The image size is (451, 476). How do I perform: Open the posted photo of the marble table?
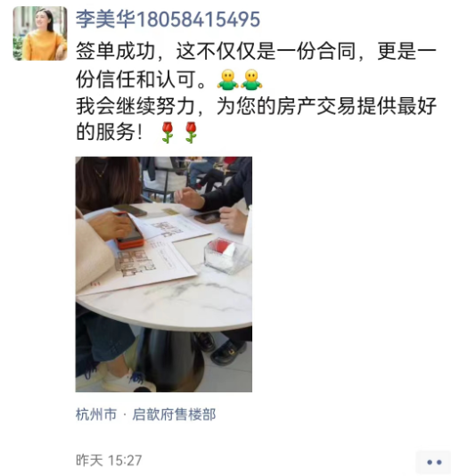coord(164,275)
